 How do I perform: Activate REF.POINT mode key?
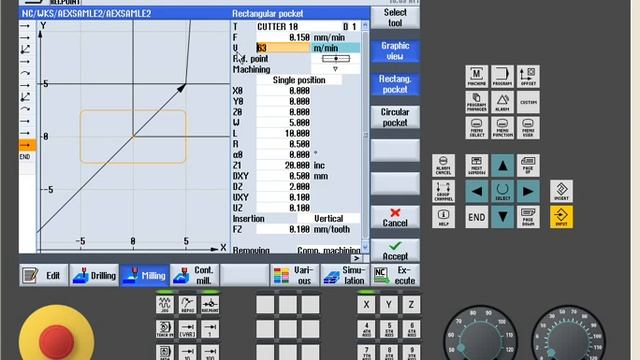click(210, 305)
